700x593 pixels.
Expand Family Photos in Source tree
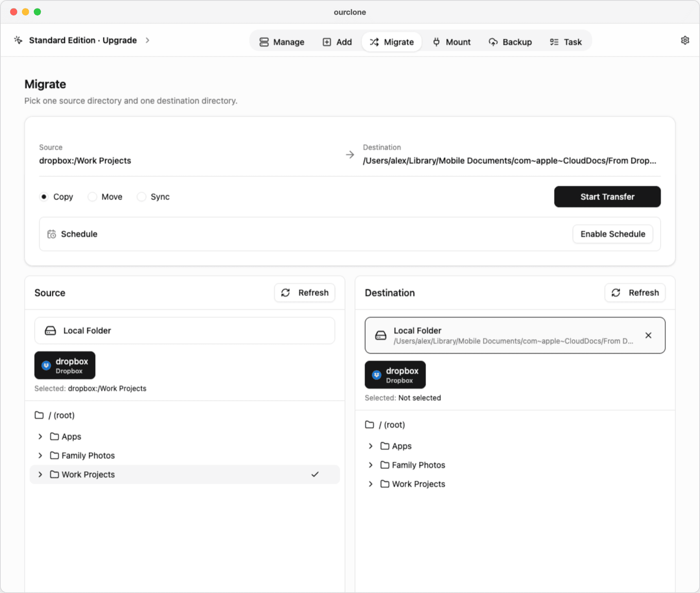point(40,455)
